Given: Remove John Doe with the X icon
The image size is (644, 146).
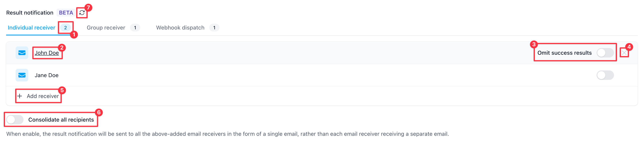Looking at the screenshot, I should 624,53.
